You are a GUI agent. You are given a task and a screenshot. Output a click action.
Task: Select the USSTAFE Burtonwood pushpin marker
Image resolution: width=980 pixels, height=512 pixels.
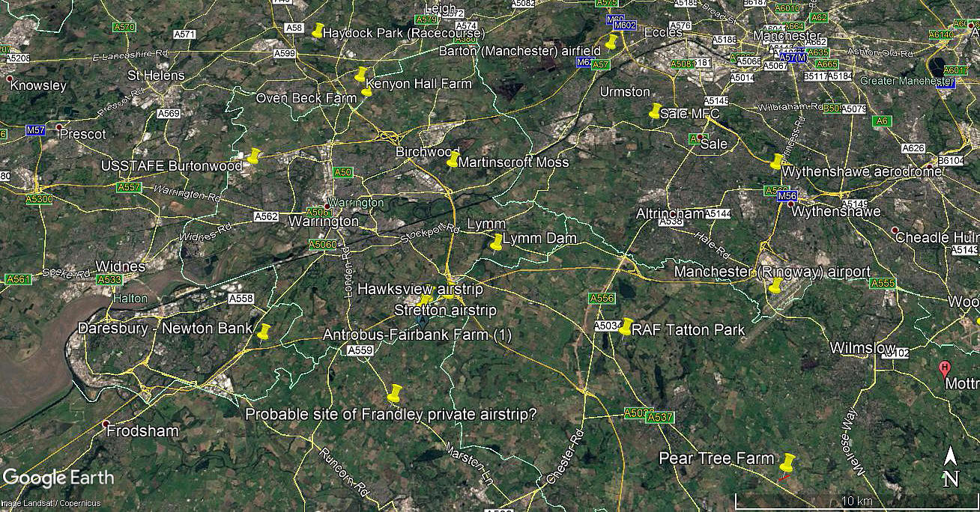pos(253,156)
